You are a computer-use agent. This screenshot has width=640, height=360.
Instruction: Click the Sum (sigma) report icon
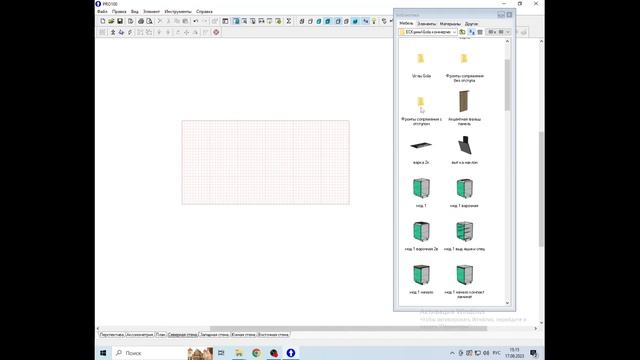click(x=289, y=21)
